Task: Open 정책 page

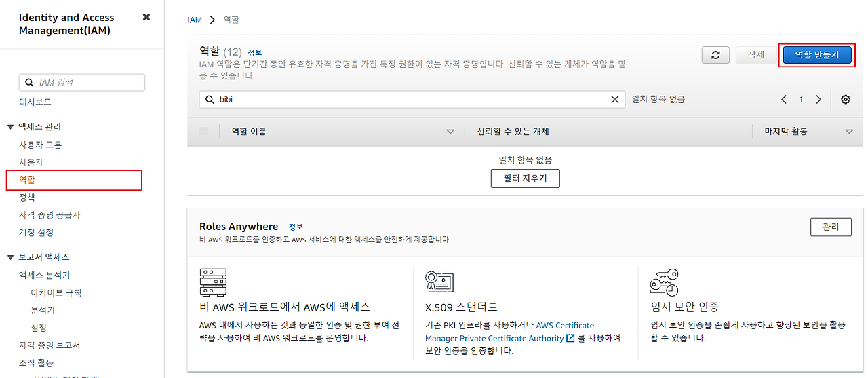Action: click(x=27, y=197)
